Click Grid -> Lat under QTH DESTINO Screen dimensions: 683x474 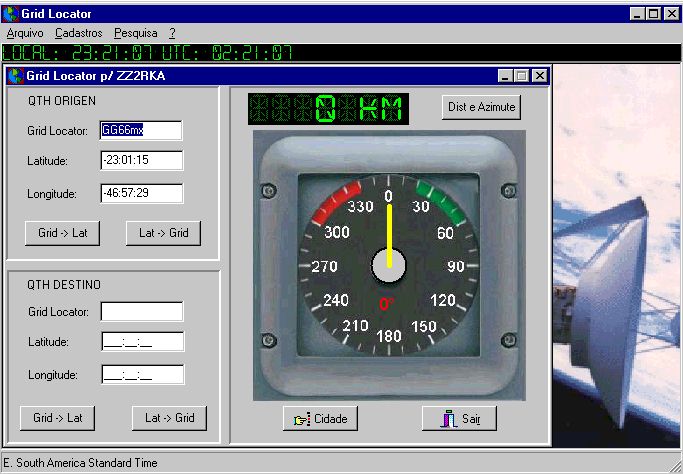tap(57, 418)
